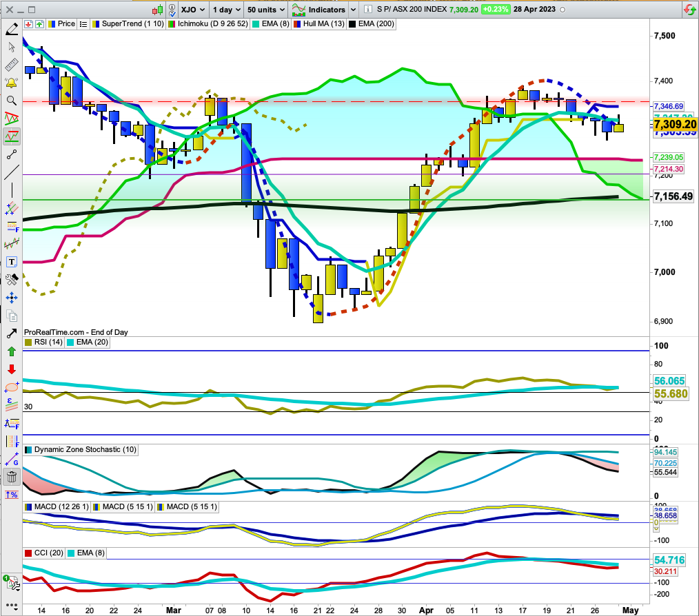Toggle the link-chart pin icon
Viewport: 699px width, 616px height.
click(172, 10)
